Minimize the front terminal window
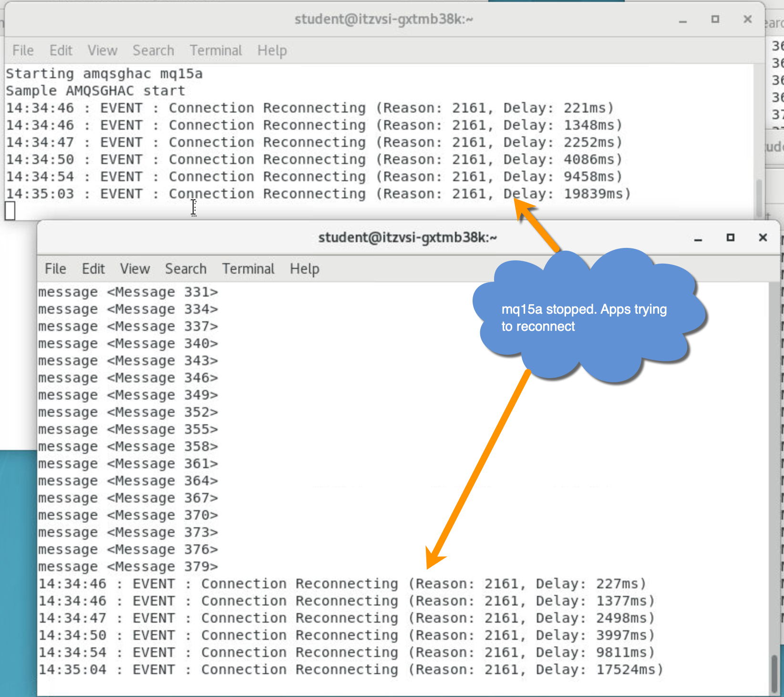 coord(698,238)
